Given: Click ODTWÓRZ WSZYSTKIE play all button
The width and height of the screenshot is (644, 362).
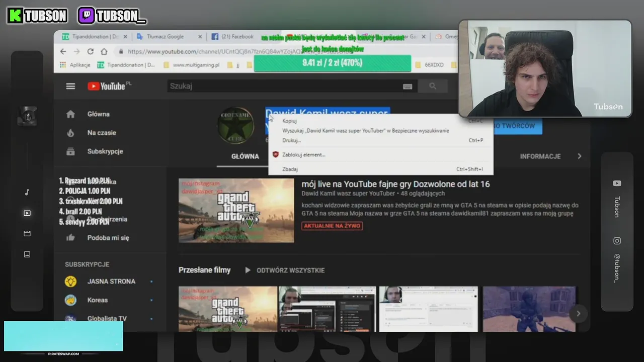Looking at the screenshot, I should 285,270.
